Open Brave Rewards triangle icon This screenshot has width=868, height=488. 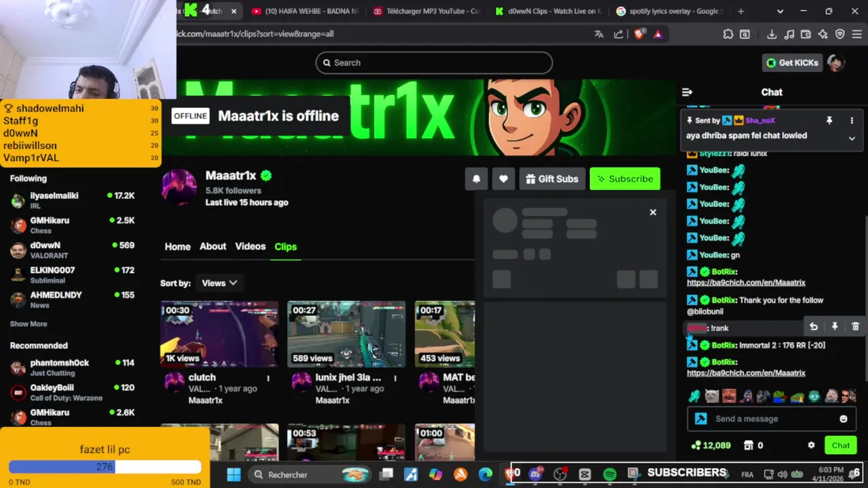tap(657, 34)
